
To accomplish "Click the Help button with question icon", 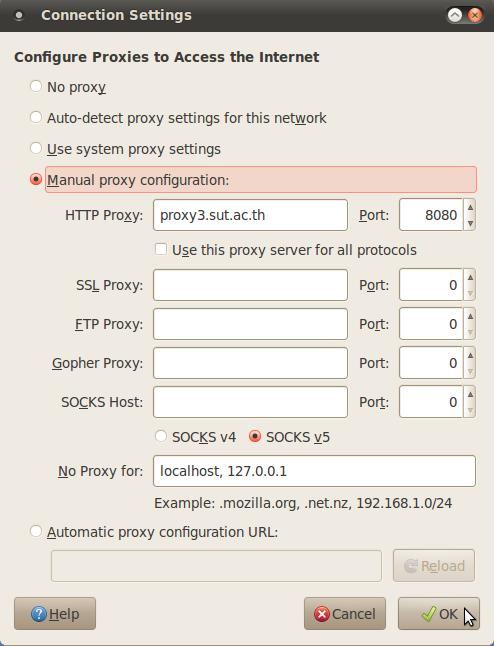I will pyautogui.click(x=55, y=613).
